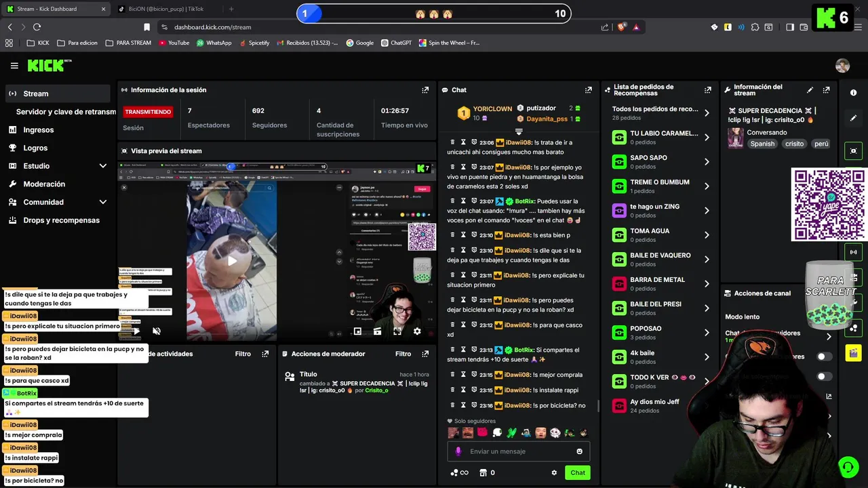Unmute the stream preview audio
The width and height of the screenshot is (868, 488).
(x=157, y=331)
